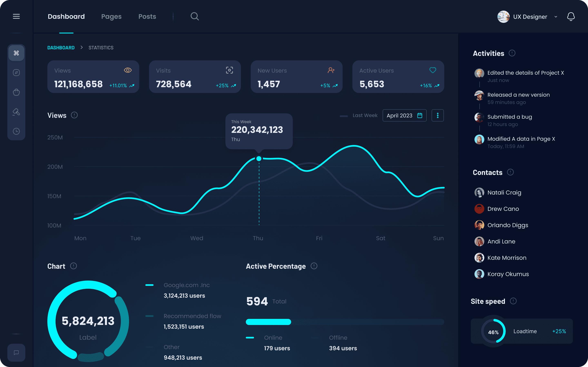Open the chat message icon at bottom

coord(16,353)
